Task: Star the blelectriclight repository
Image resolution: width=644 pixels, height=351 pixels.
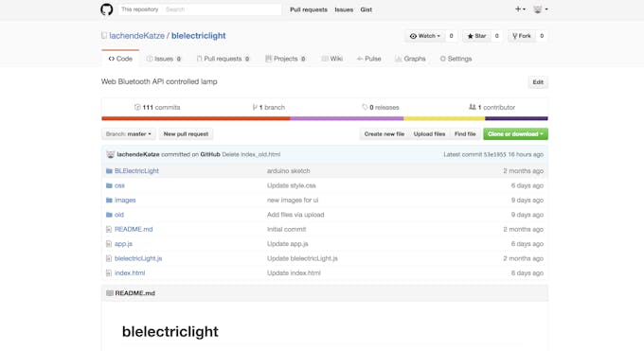Action: pyautogui.click(x=476, y=36)
